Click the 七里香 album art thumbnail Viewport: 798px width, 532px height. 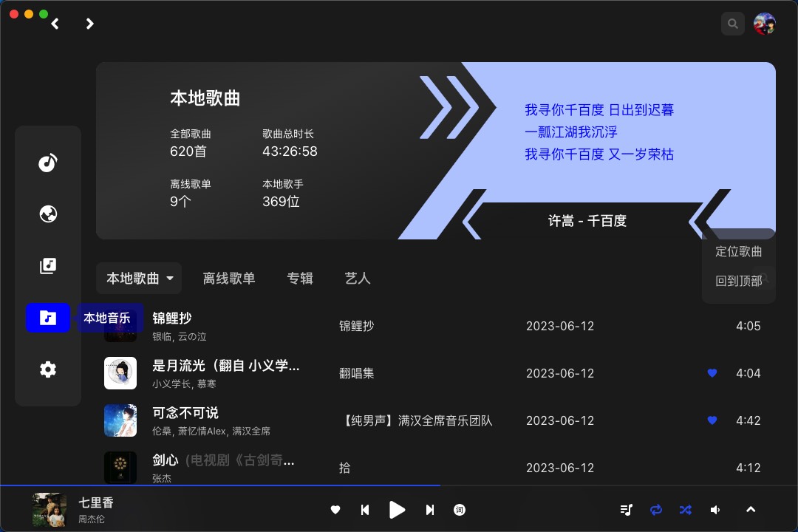(49, 510)
